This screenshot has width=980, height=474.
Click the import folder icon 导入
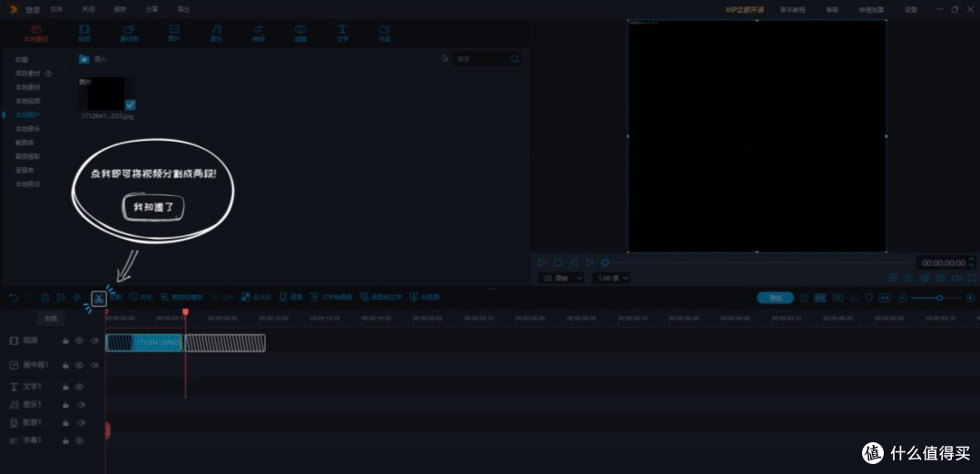point(83,59)
